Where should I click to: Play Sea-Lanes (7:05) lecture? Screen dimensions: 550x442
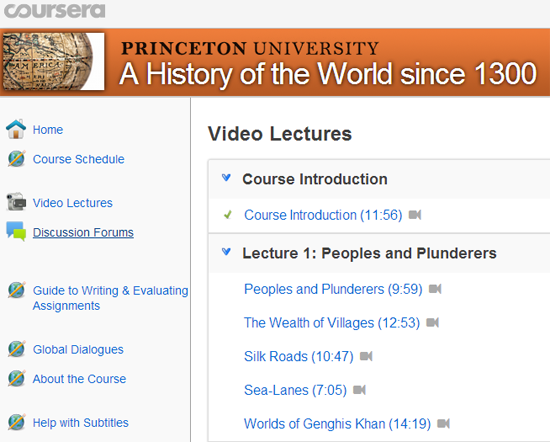pos(295,390)
